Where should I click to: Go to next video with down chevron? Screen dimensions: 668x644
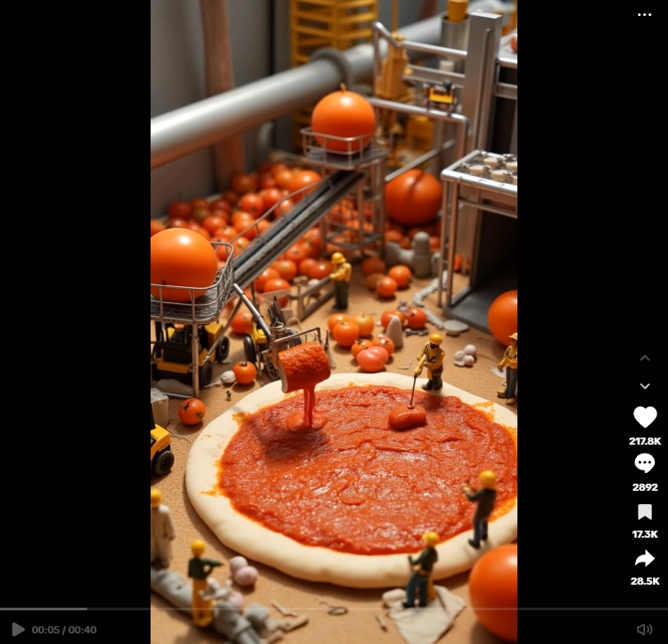[645, 386]
